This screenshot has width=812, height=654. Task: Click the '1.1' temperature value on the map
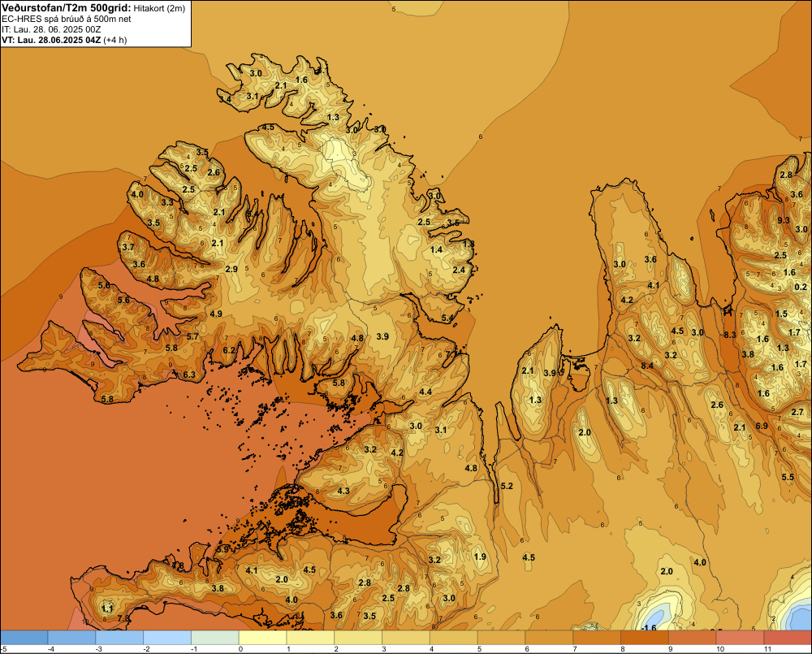pos(107,609)
